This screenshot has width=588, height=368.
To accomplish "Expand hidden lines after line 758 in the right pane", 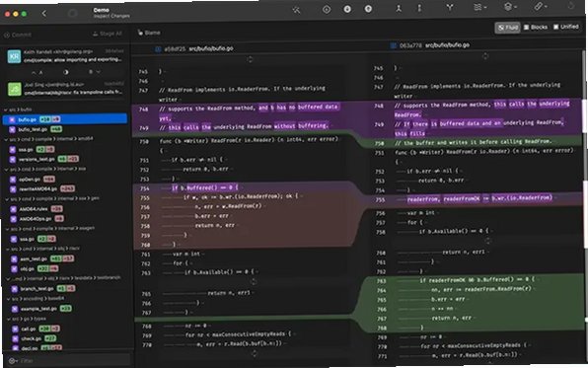I will point(488,241).
